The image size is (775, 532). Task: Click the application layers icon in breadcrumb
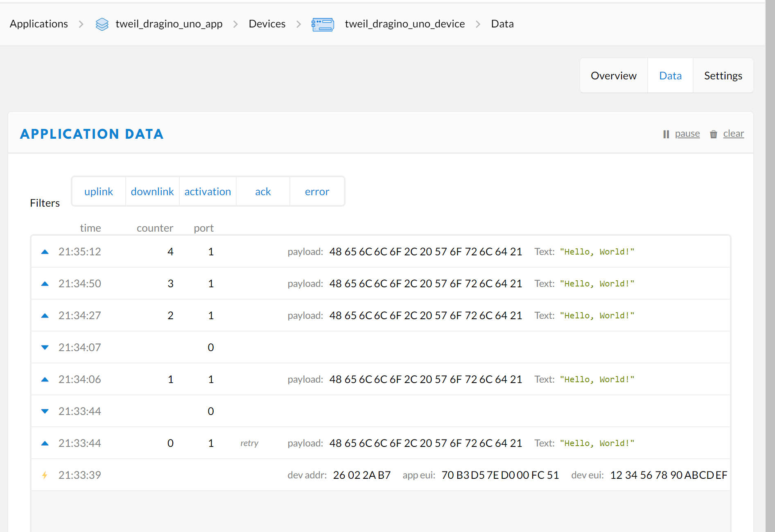coord(102,24)
